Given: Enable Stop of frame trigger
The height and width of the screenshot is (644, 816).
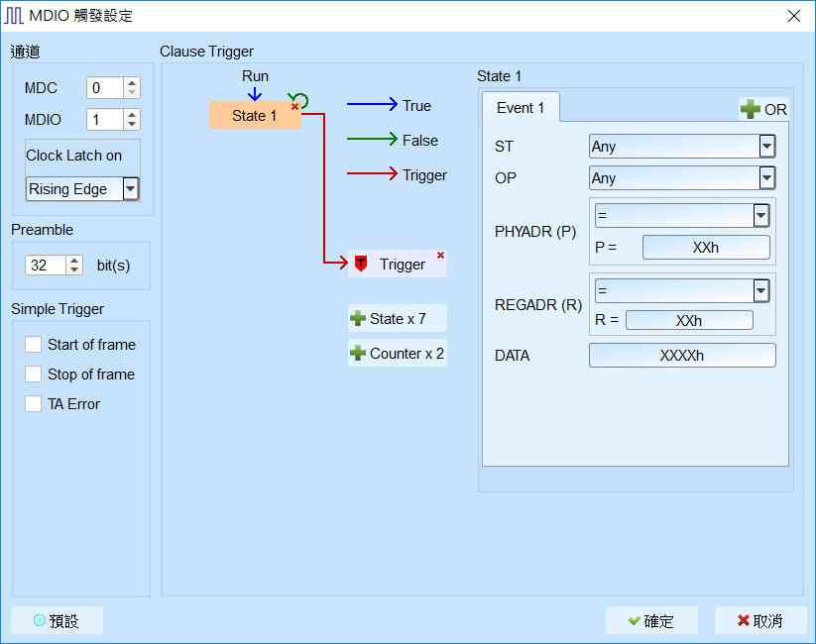Looking at the screenshot, I should [x=34, y=375].
